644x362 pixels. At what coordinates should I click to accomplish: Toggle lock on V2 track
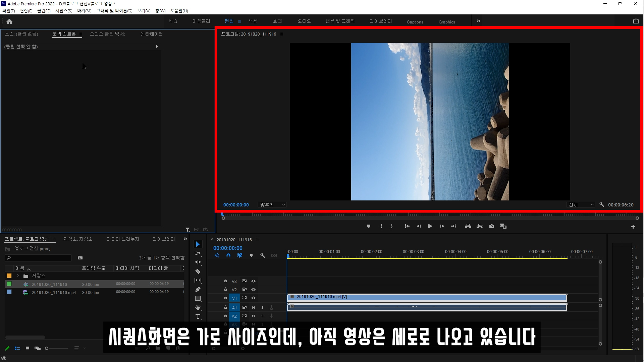click(226, 289)
